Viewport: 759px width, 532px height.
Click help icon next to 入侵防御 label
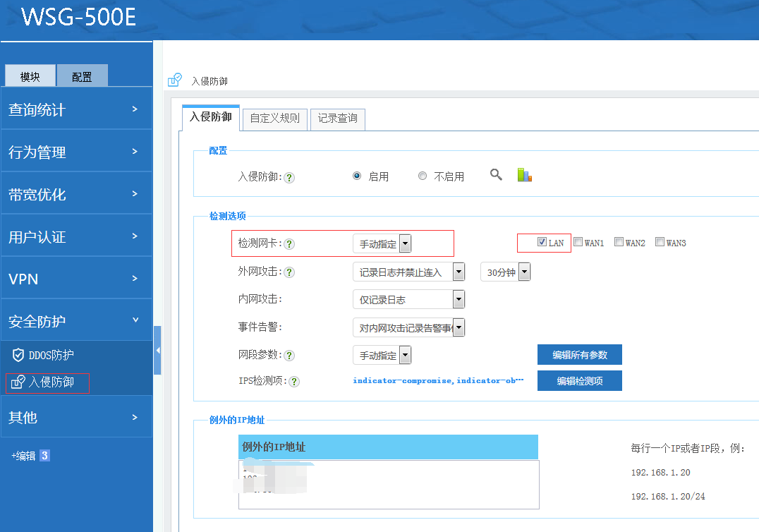tap(289, 178)
